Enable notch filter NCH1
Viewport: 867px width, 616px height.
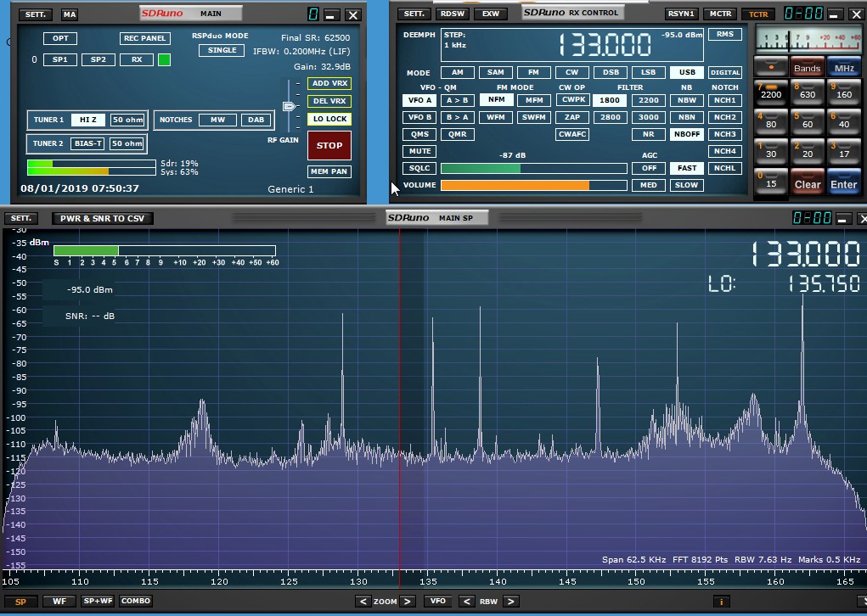tap(725, 101)
